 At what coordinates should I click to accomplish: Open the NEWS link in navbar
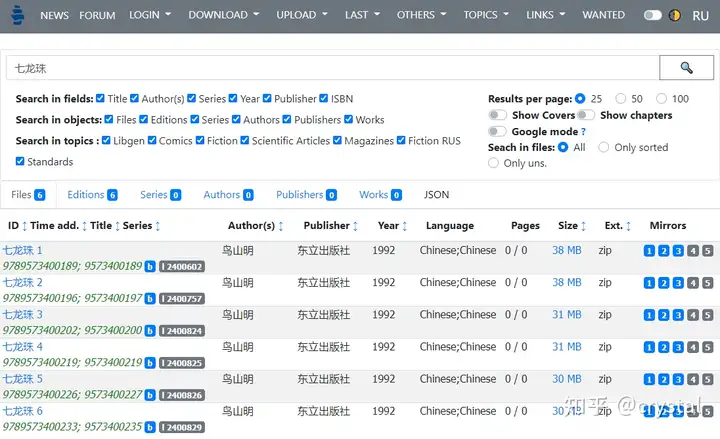tap(54, 15)
